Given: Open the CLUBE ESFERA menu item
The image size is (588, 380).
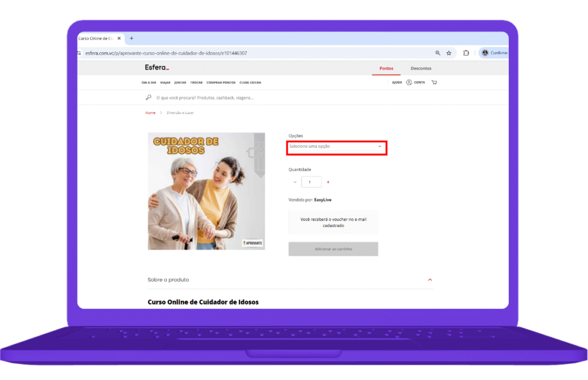Looking at the screenshot, I should (x=250, y=82).
